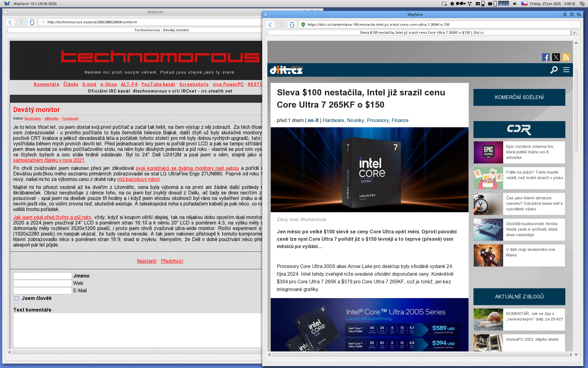Tick the 'Jsem člověk' checkbox

[17, 298]
